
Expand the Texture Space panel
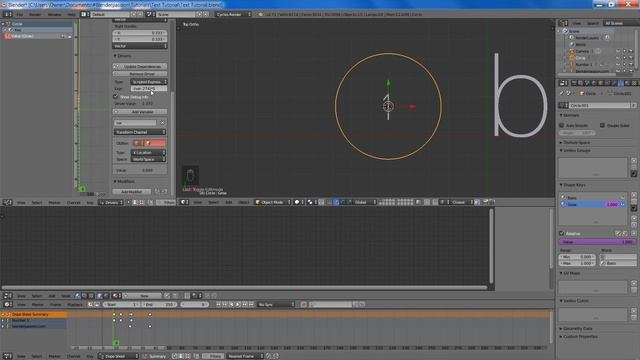[x=575, y=142]
